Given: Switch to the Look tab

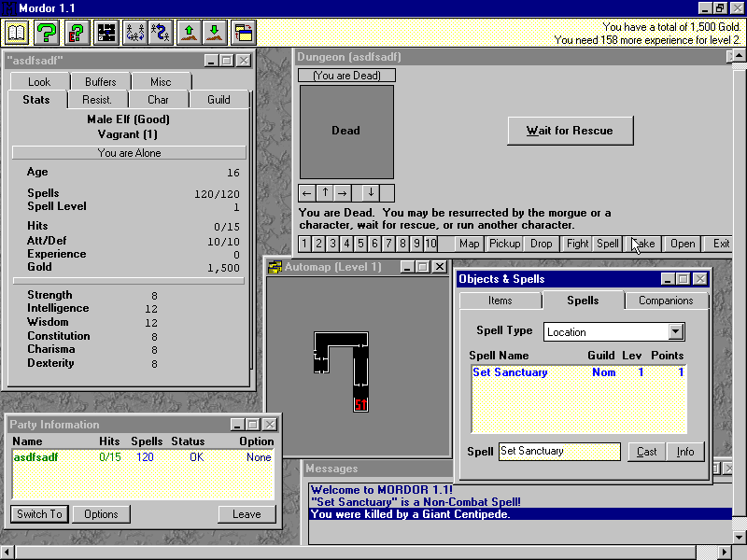Looking at the screenshot, I should click(x=39, y=82).
